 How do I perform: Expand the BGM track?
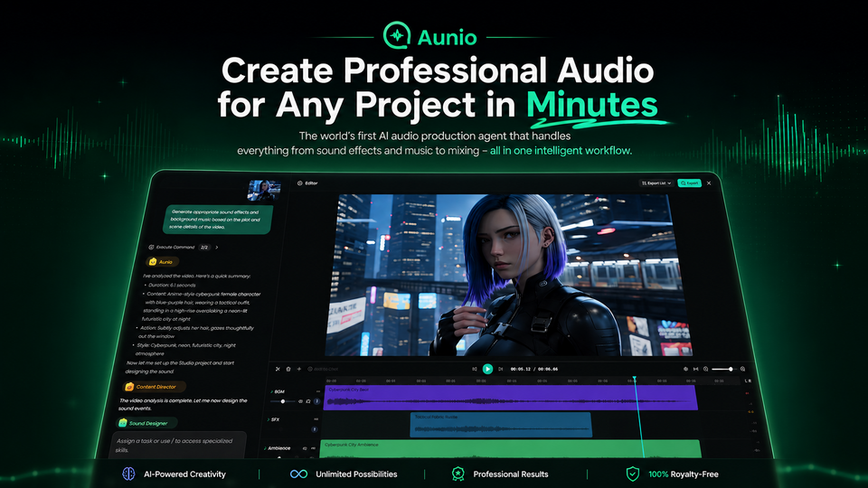point(271,391)
